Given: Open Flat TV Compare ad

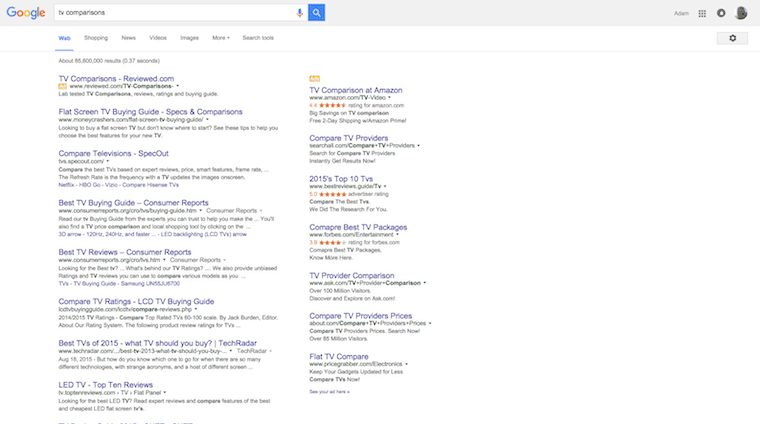Looking at the screenshot, I should 339,357.
